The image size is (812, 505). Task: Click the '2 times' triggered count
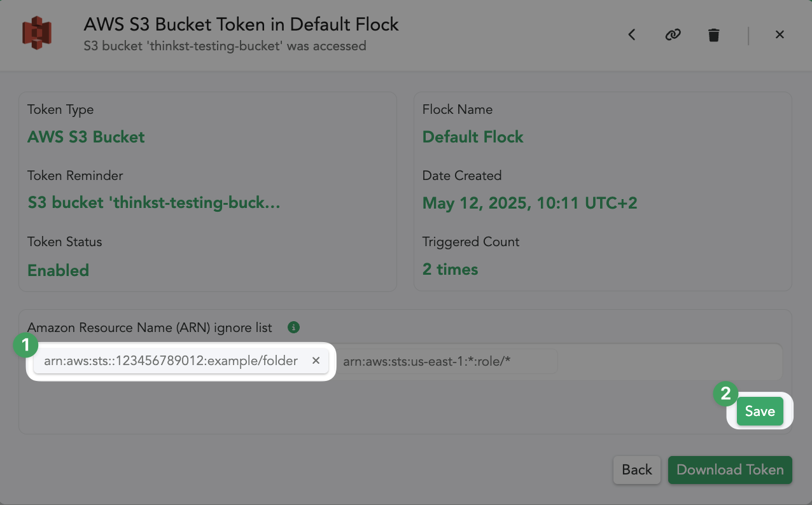(451, 269)
